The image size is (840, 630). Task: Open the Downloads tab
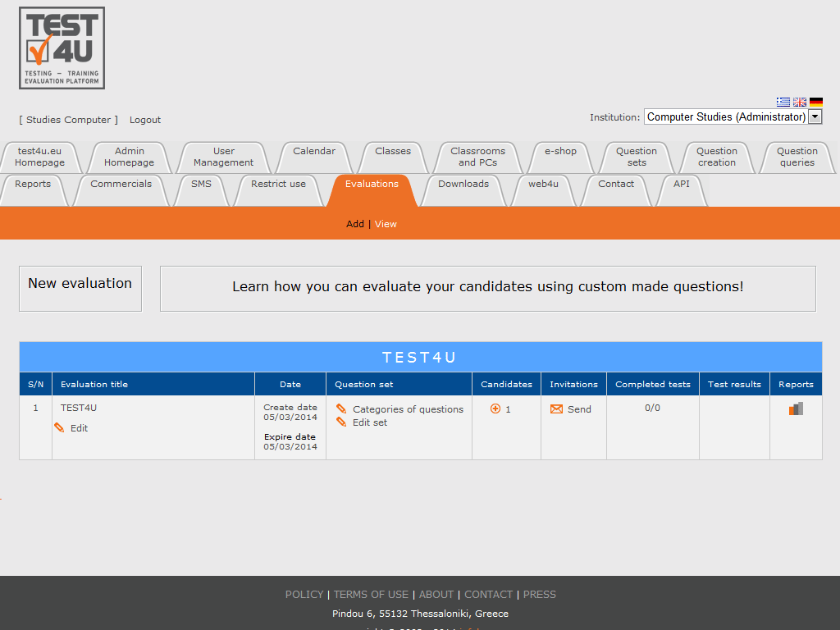463,190
